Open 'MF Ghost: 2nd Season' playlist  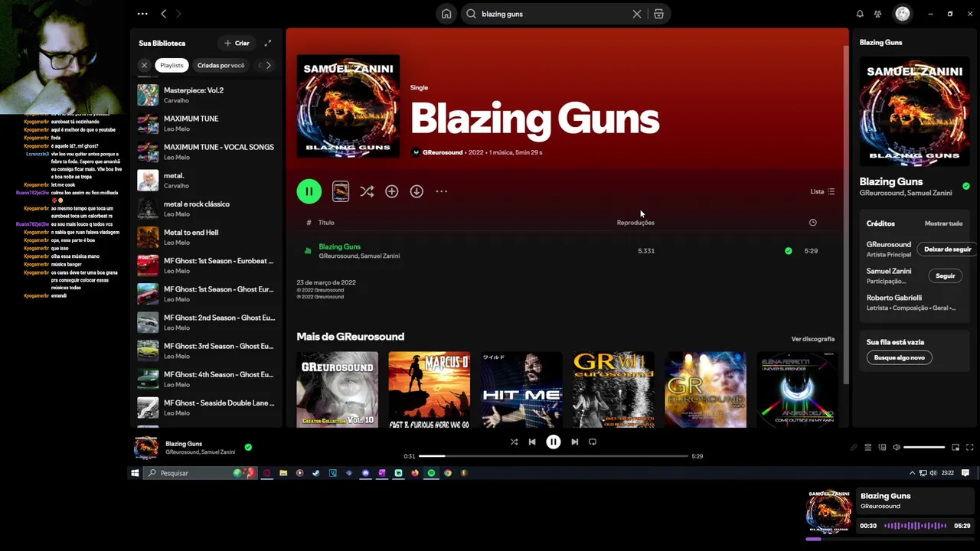coord(207,322)
